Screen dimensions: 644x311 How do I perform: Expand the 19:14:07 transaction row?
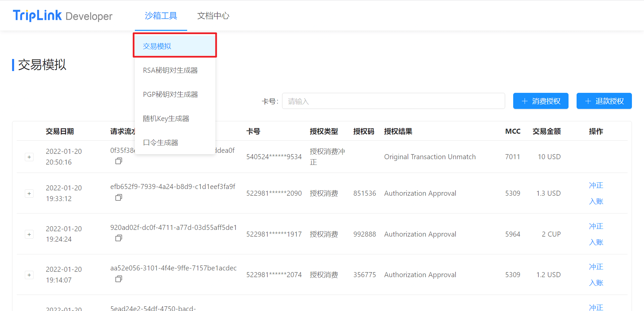29,275
